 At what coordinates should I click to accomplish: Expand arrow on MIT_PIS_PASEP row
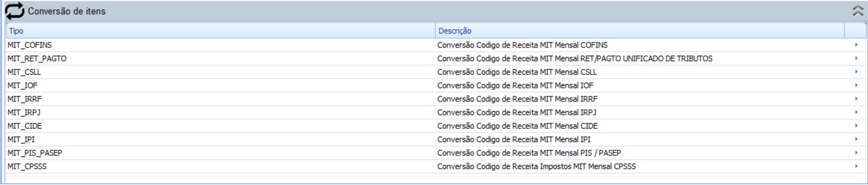(x=856, y=153)
